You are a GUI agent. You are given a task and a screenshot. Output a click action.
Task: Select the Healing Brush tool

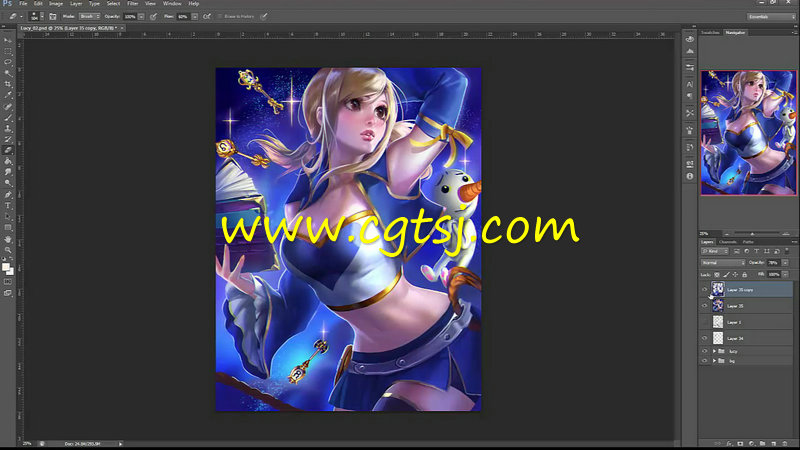(8, 107)
